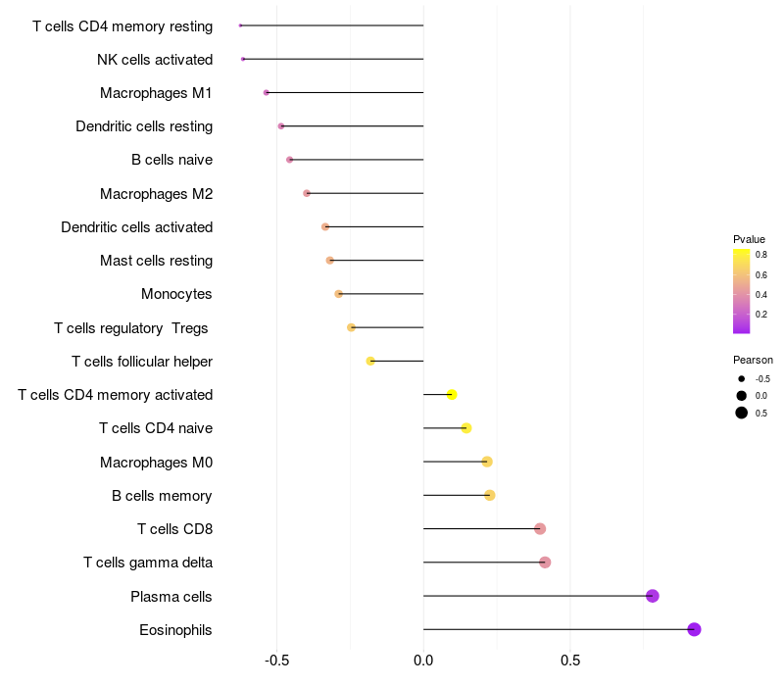This screenshot has width=784, height=686.
Task: Click the Macrophages M0 data point
Action: pos(487,462)
